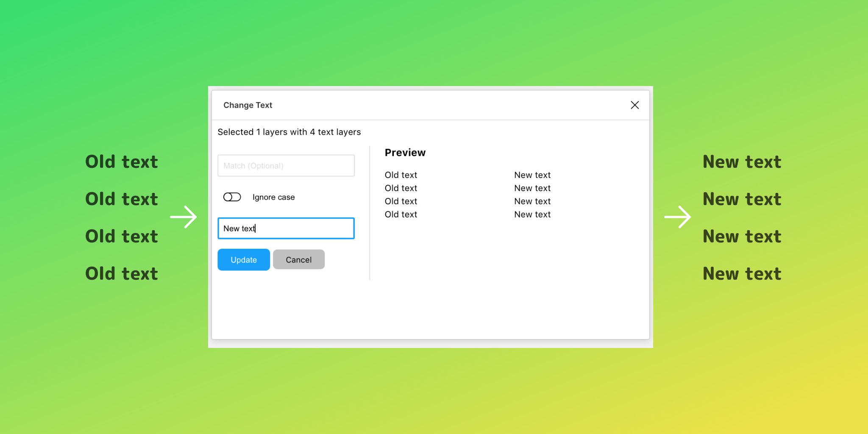Screen dimensions: 868x434
Task: Close the Change Text dialog
Action: pos(634,105)
